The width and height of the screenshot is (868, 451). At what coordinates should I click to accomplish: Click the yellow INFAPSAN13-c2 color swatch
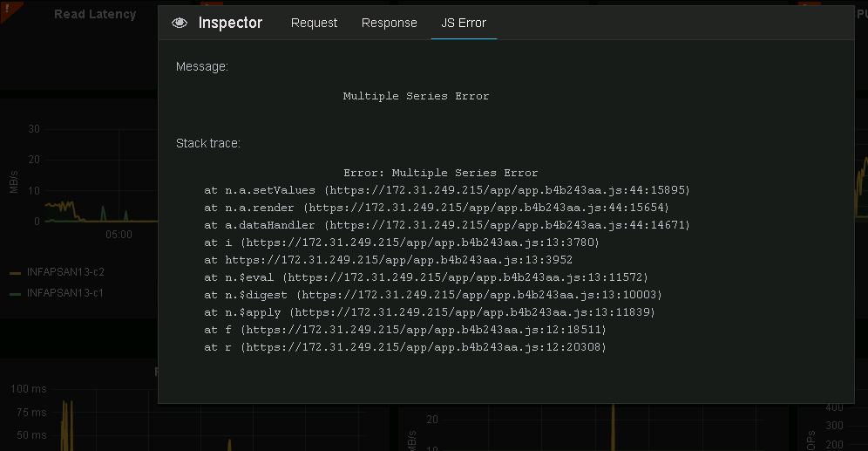pos(15,273)
